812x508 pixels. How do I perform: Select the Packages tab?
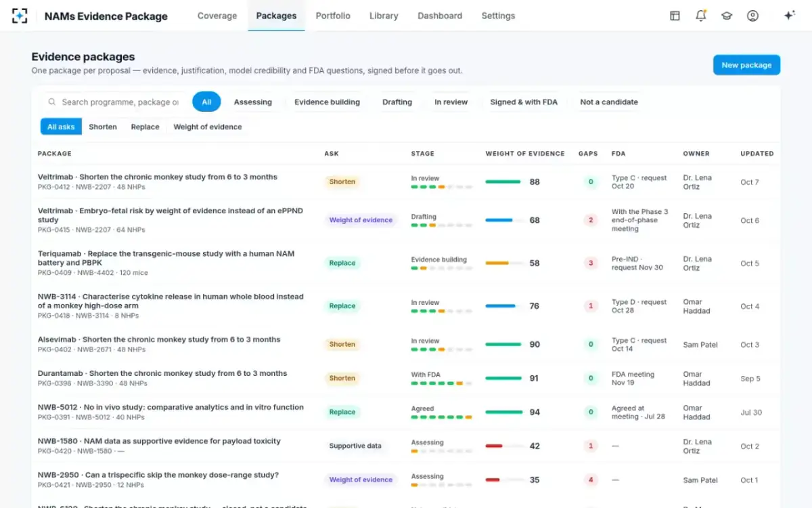[x=276, y=16]
